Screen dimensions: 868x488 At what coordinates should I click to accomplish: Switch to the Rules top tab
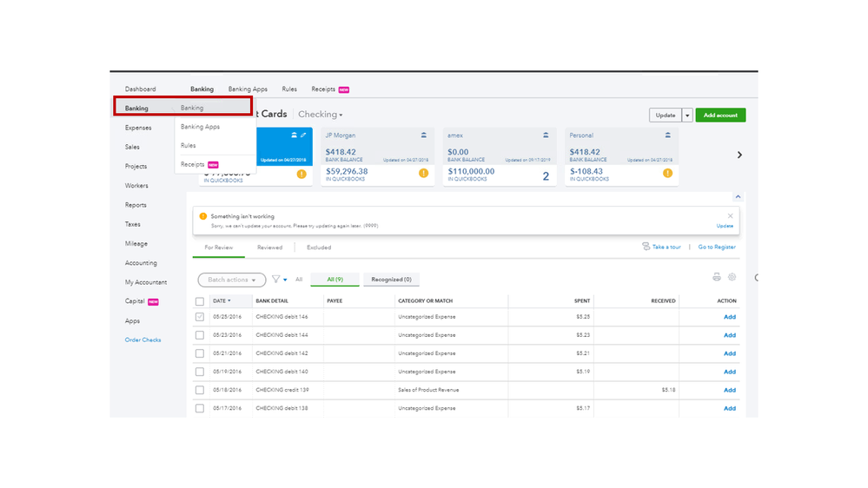point(289,89)
